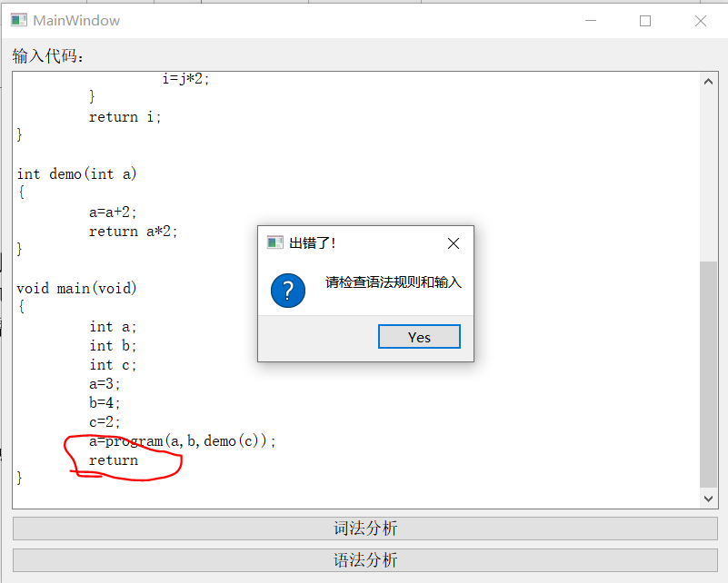Click the line 'a=program(a,b,demo(c));'
The image size is (728, 583).
click(182, 441)
